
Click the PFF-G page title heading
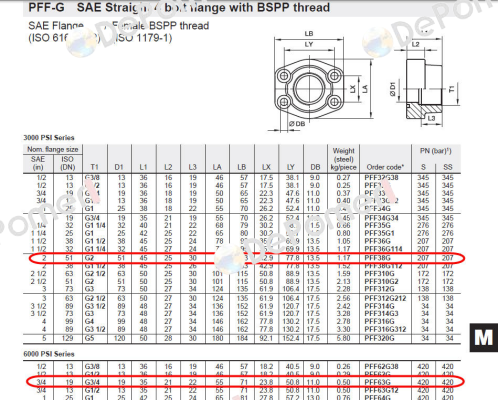click(179, 7)
